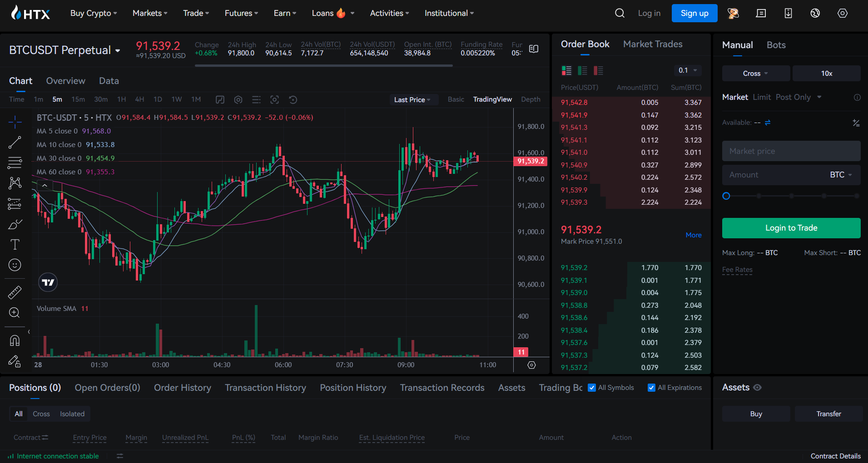
Task: Select the Emoji stamp tool
Action: [x=15, y=265]
